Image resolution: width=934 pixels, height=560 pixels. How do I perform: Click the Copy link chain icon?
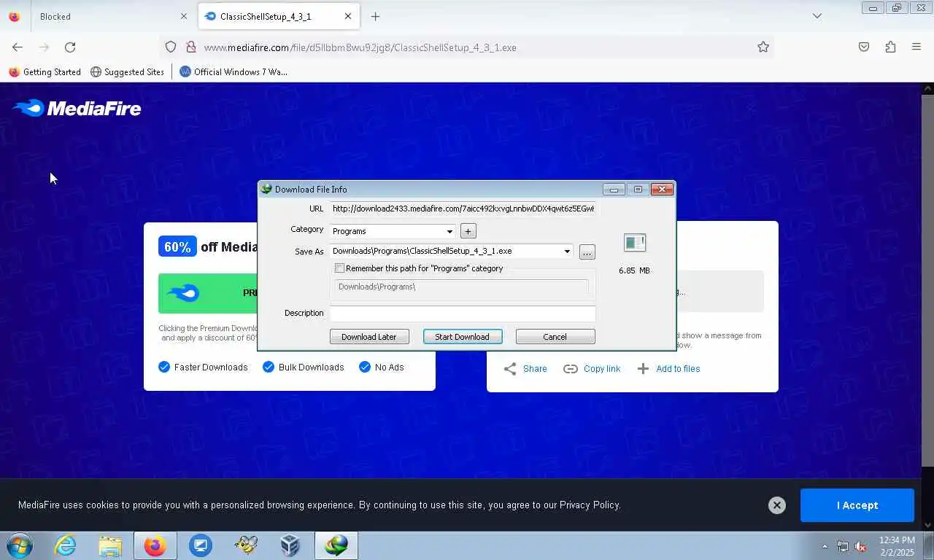pyautogui.click(x=571, y=369)
